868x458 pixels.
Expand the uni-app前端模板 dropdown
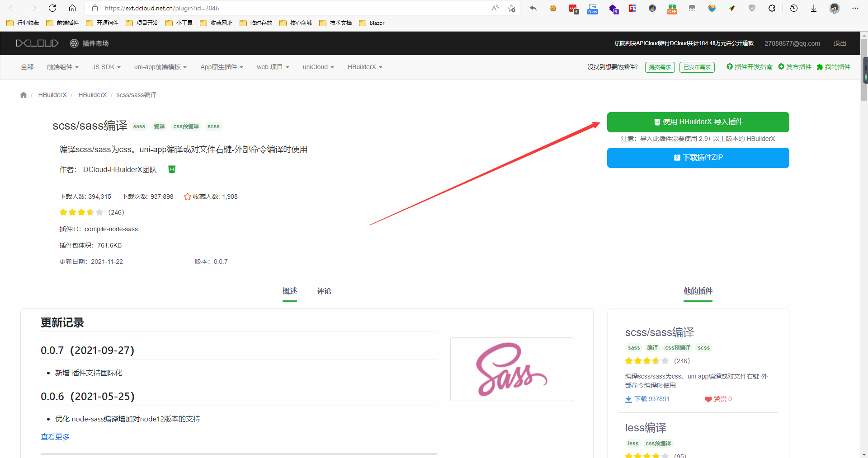tap(160, 67)
